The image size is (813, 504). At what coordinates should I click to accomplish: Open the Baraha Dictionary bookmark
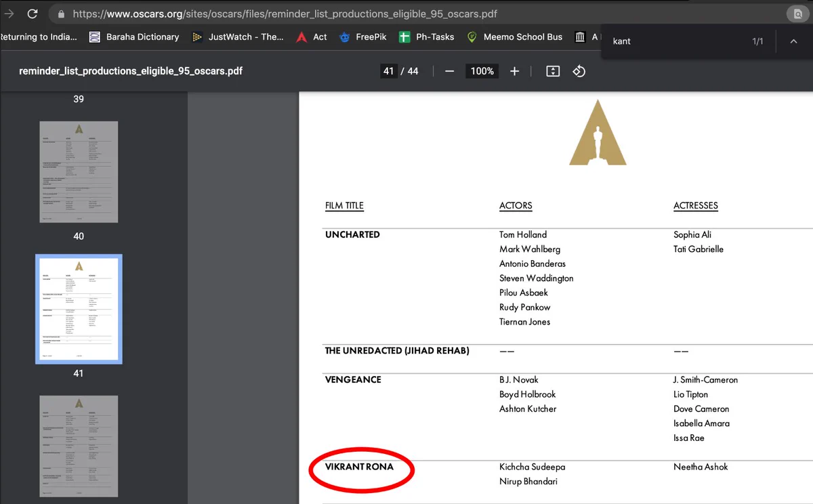(x=134, y=37)
